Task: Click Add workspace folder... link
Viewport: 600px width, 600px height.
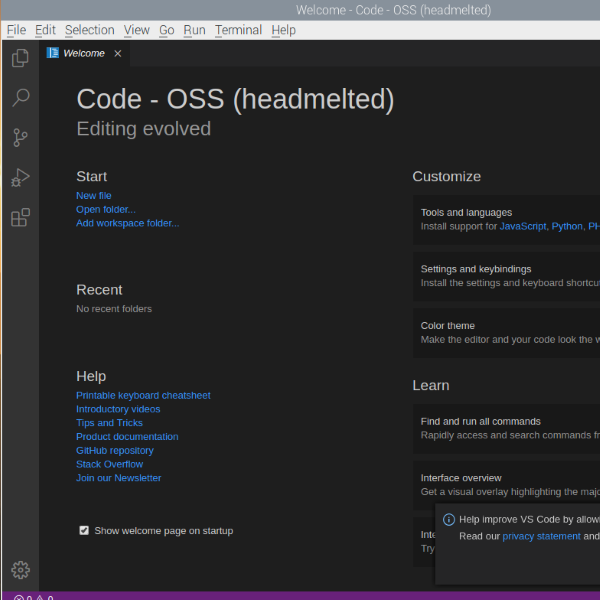Action: [127, 223]
